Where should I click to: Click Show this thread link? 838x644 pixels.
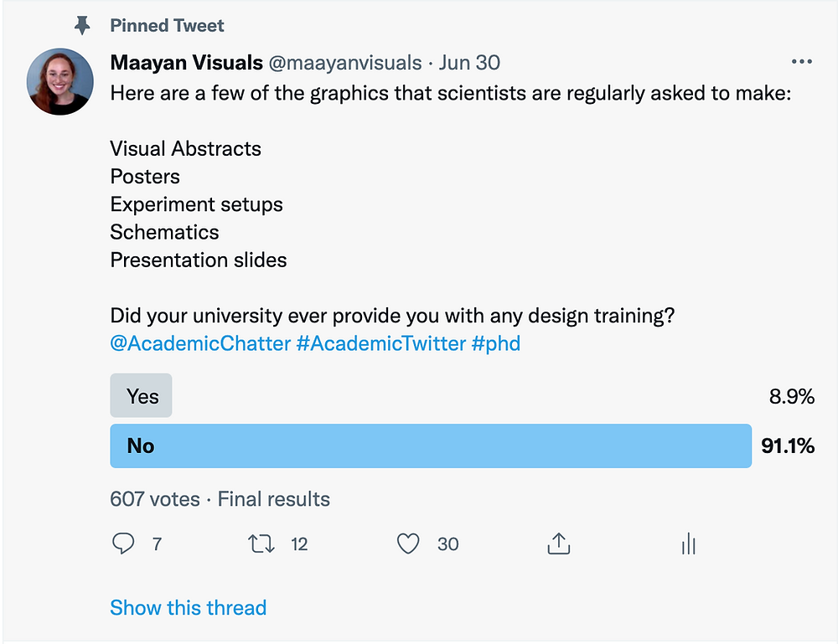point(188,608)
